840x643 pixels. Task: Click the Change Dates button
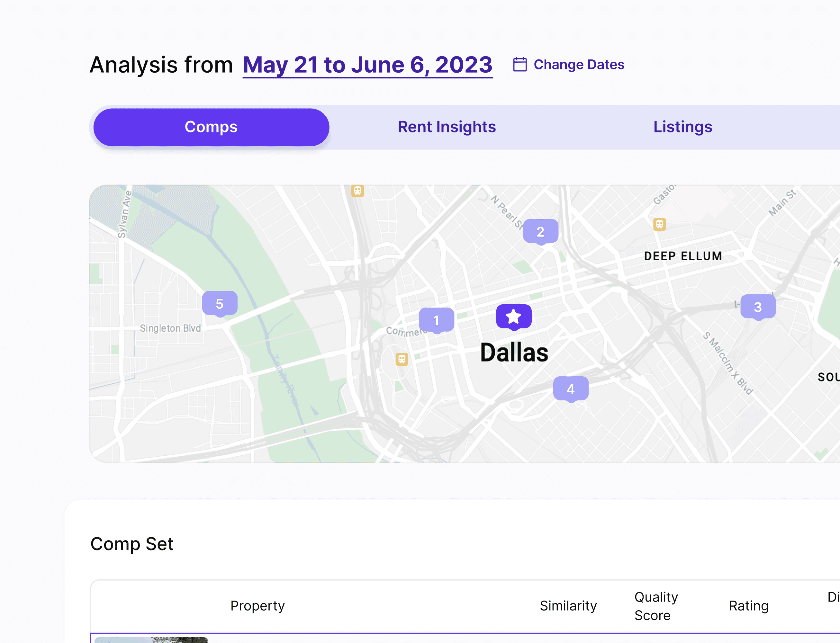click(x=569, y=64)
